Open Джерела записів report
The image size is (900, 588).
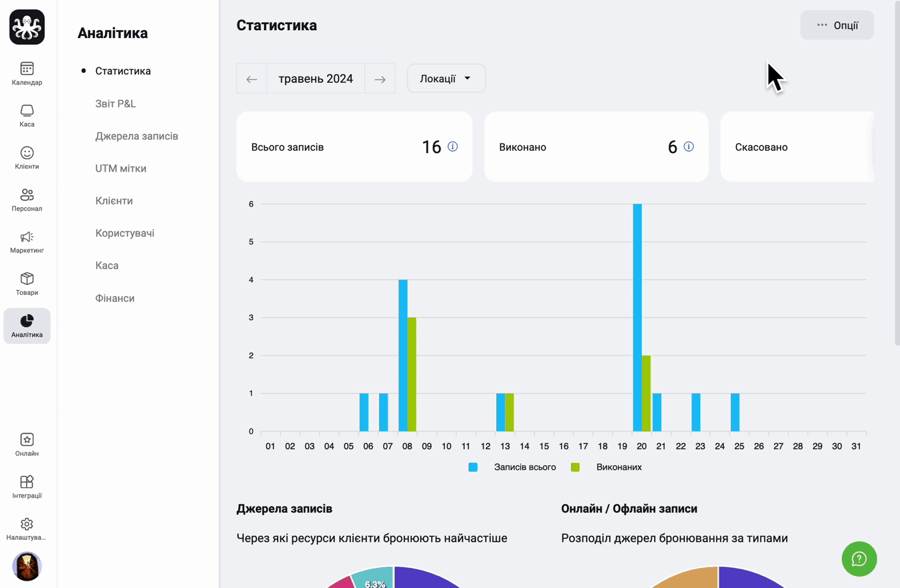pos(137,136)
